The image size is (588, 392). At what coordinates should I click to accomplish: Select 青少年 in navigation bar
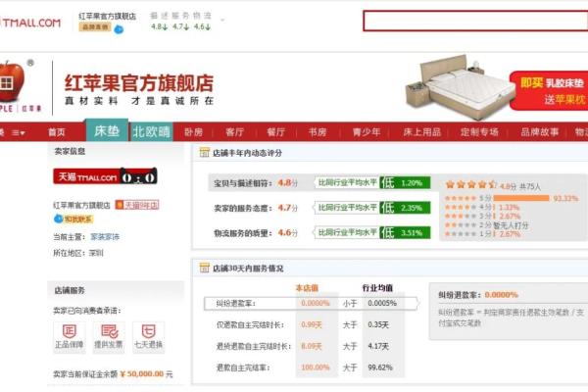(367, 132)
